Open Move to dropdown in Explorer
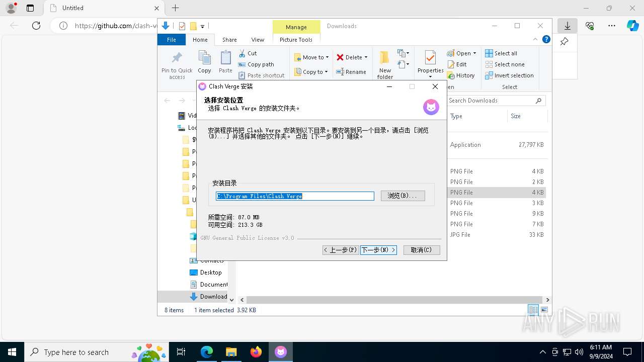This screenshot has width=644, height=362. [x=311, y=57]
